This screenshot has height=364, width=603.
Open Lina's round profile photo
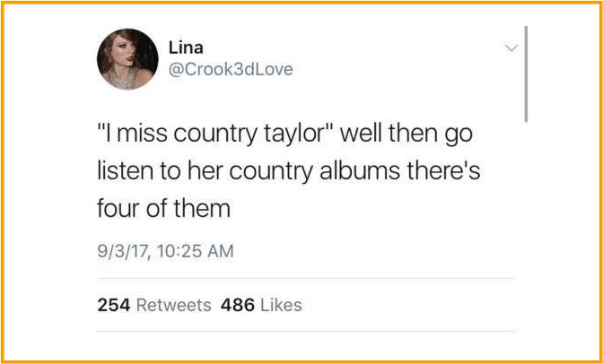[127, 59]
